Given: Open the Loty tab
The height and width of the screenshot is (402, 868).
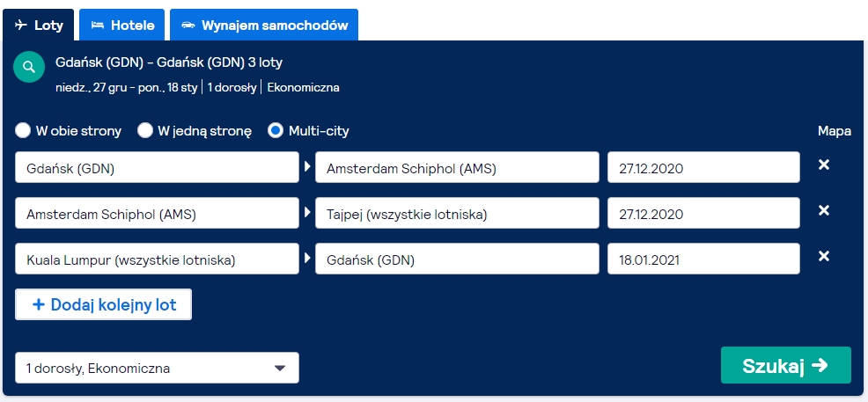Looking at the screenshot, I should click(38, 26).
